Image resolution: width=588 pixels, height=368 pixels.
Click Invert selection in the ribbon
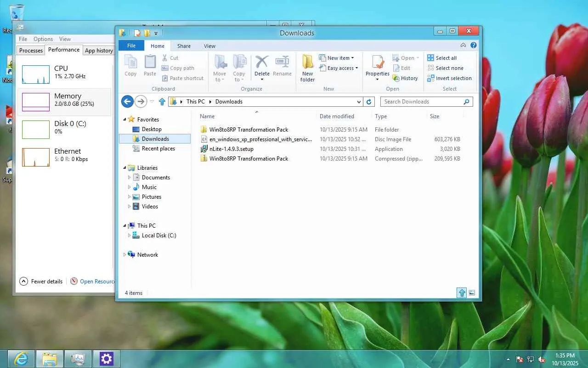coord(449,78)
